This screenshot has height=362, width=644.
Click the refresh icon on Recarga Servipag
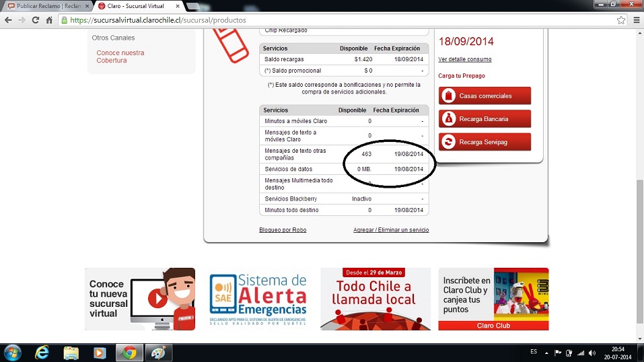click(x=448, y=142)
